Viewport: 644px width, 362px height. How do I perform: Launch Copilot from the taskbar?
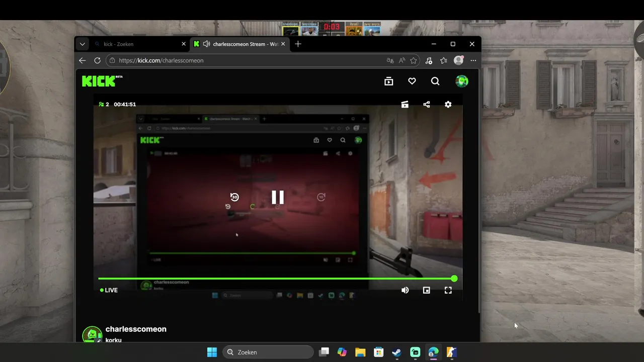pyautogui.click(x=342, y=352)
